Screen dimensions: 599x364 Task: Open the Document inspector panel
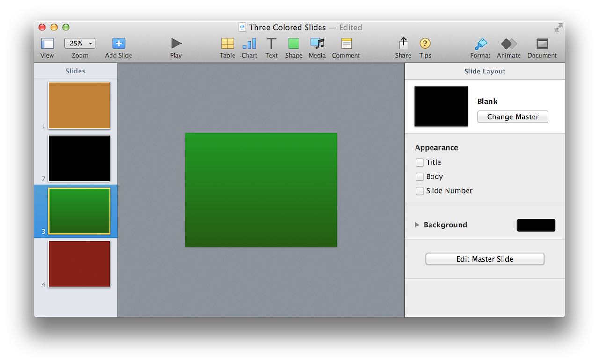[542, 44]
